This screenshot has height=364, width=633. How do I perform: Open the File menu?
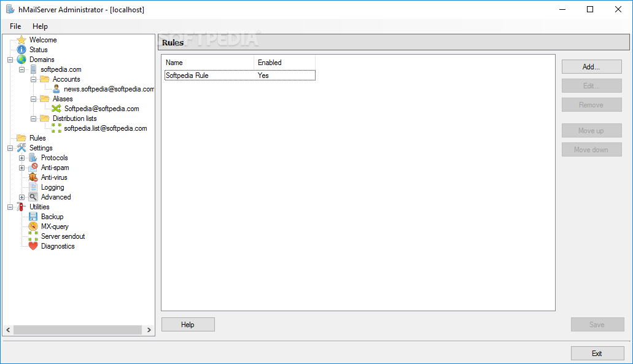[x=15, y=26]
